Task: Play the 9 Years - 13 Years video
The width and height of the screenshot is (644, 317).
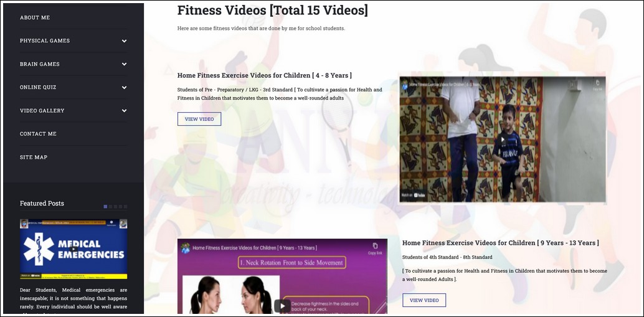Action: click(282, 306)
